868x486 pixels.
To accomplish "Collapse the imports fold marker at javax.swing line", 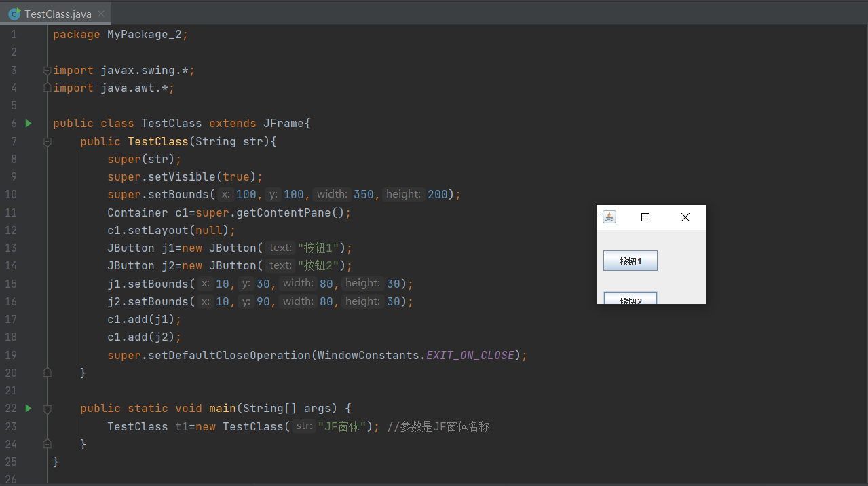I will coord(47,70).
